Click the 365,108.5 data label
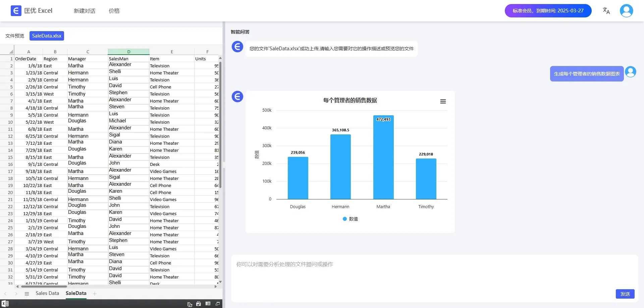The image size is (644, 308). [x=340, y=130]
